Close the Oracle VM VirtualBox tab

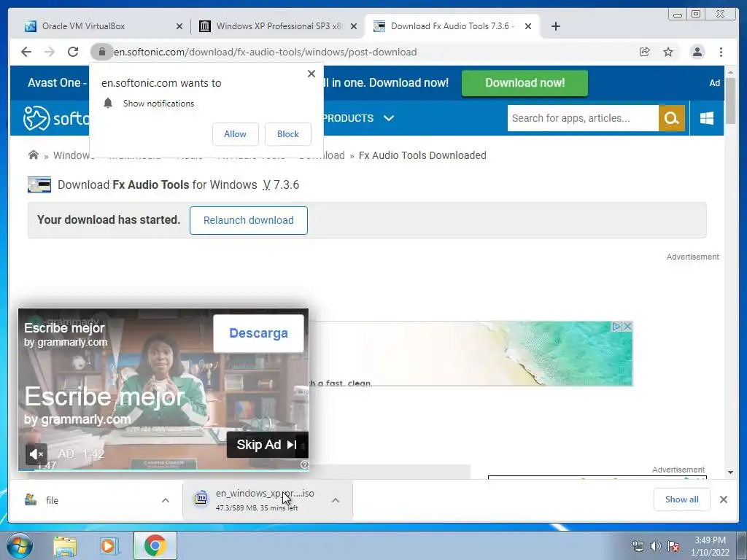pos(179,27)
